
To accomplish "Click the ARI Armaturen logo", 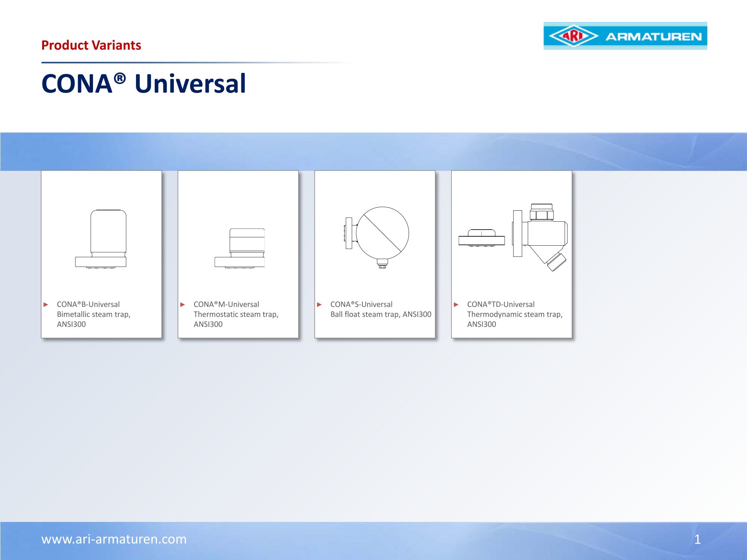I will click(625, 36).
